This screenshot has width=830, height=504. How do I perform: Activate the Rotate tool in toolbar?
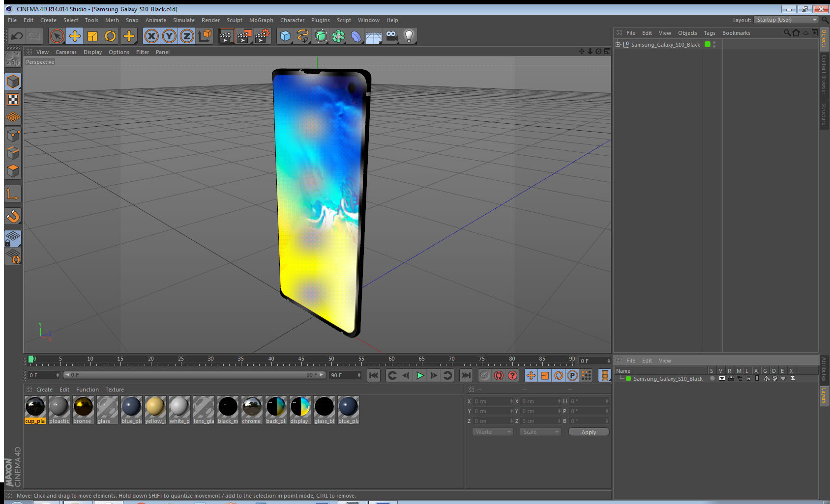[x=110, y=36]
